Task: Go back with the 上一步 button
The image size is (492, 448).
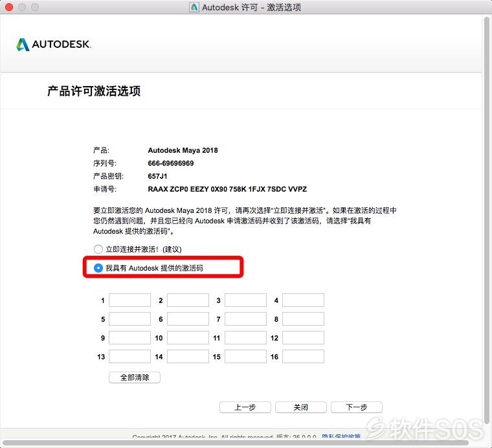Action: click(245, 407)
